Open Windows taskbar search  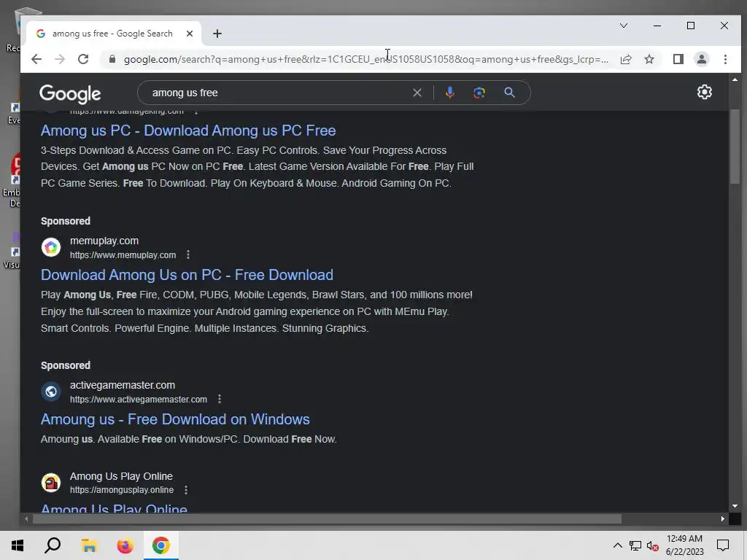(x=53, y=545)
